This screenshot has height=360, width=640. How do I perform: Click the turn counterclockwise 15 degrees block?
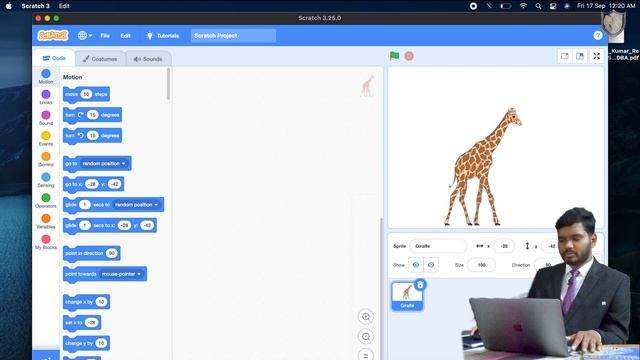[x=92, y=136]
